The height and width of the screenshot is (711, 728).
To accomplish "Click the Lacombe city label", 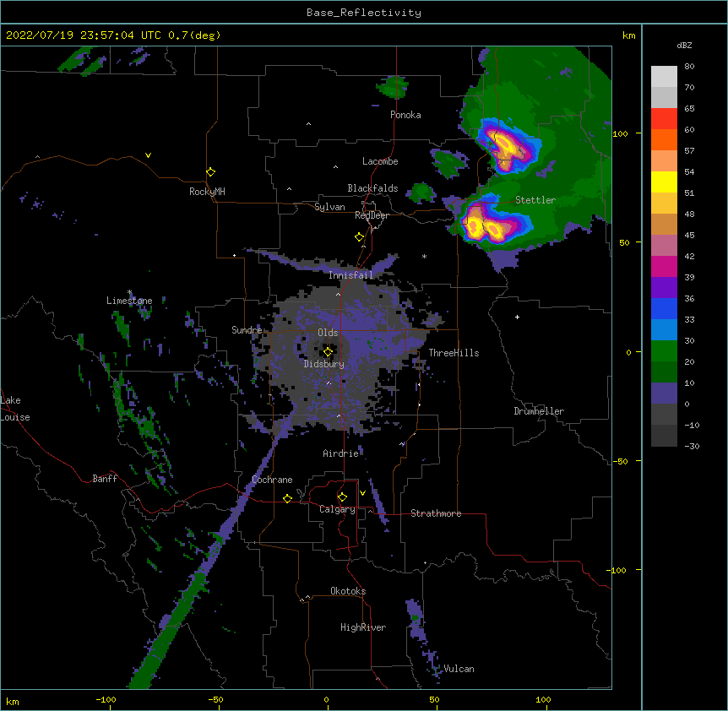I will 380,161.
